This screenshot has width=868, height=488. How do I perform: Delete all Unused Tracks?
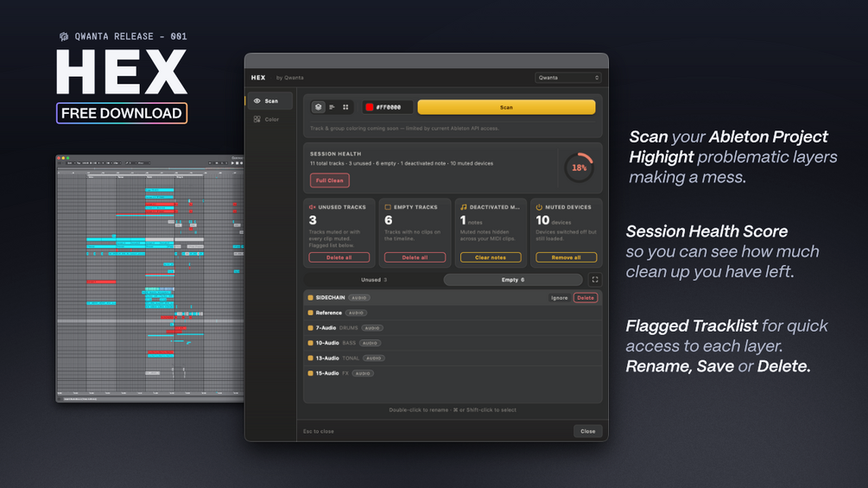[x=339, y=257]
